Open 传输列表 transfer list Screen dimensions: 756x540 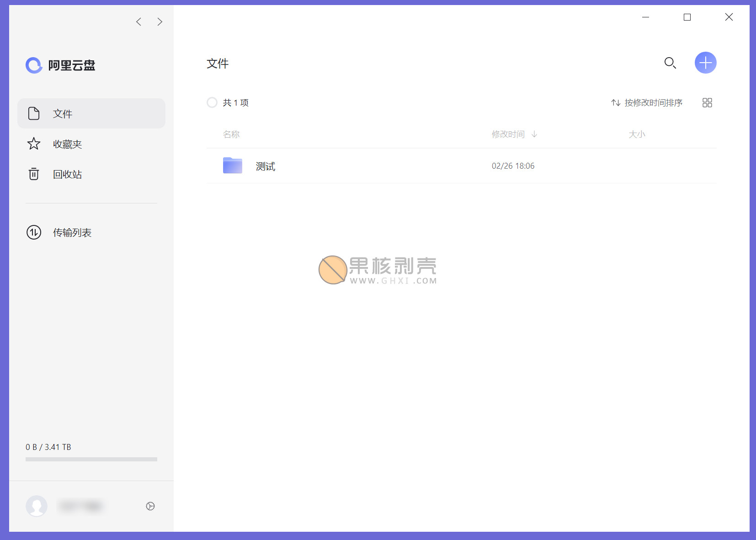[72, 232]
